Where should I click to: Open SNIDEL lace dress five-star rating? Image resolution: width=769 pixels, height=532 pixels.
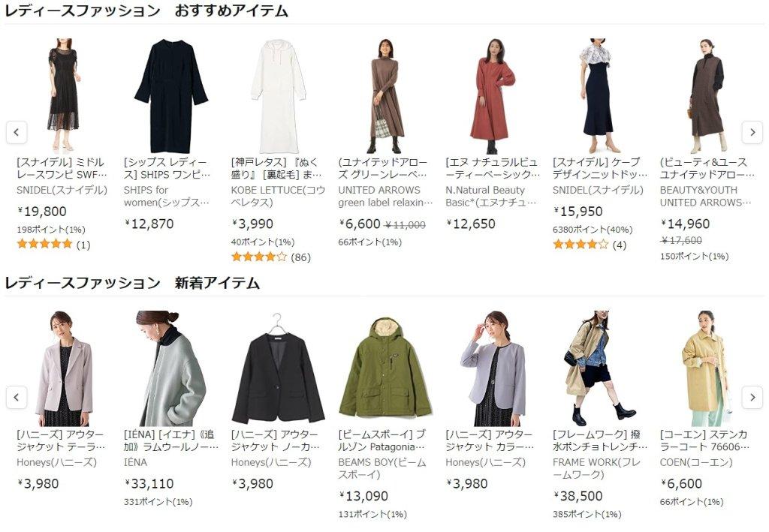pos(44,244)
